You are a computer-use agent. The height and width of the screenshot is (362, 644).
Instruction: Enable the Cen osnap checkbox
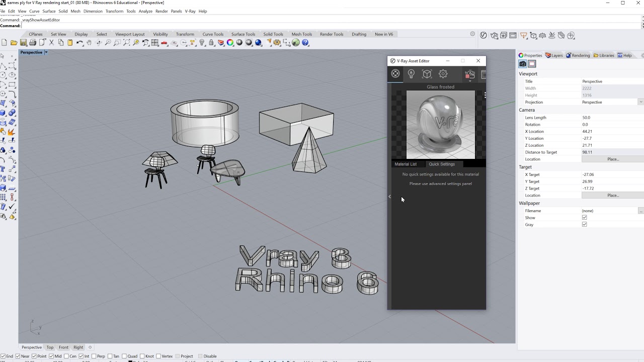tap(66, 356)
